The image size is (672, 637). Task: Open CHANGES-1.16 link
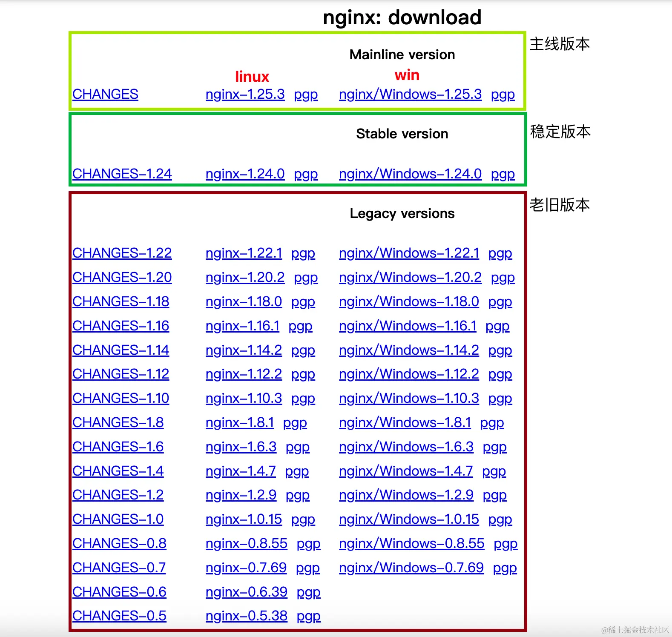(x=121, y=326)
